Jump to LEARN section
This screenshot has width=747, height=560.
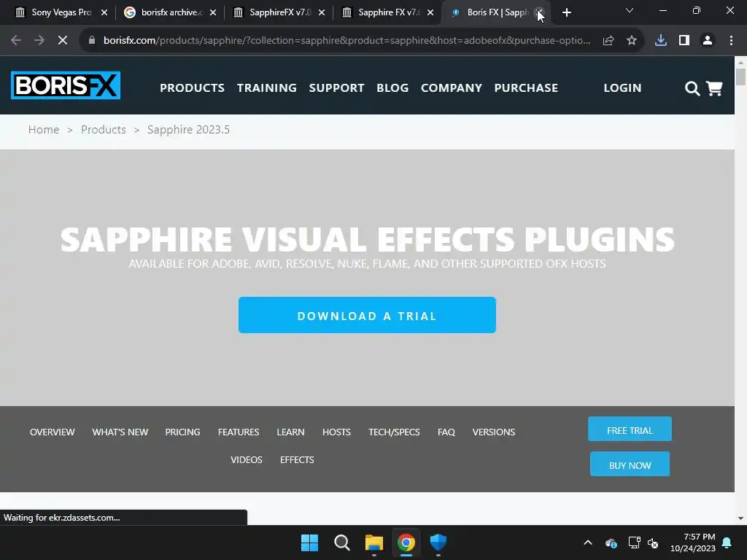click(x=290, y=432)
